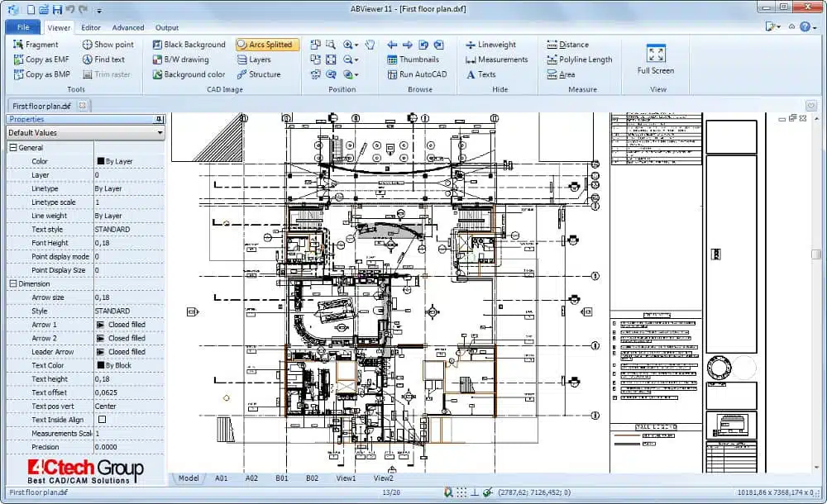Switch to the View1 sheet tab
This screenshot has width=827, height=504.
coord(345,478)
